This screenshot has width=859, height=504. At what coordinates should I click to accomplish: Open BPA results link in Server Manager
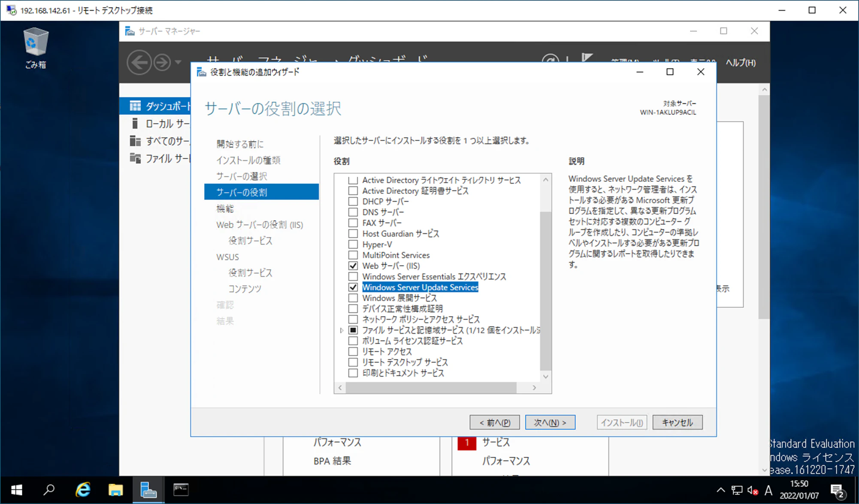pyautogui.click(x=332, y=461)
